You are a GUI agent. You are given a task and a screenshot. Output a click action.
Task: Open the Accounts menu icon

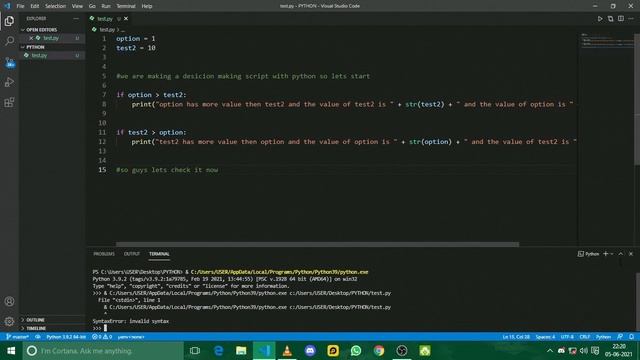pyautogui.click(x=9, y=301)
